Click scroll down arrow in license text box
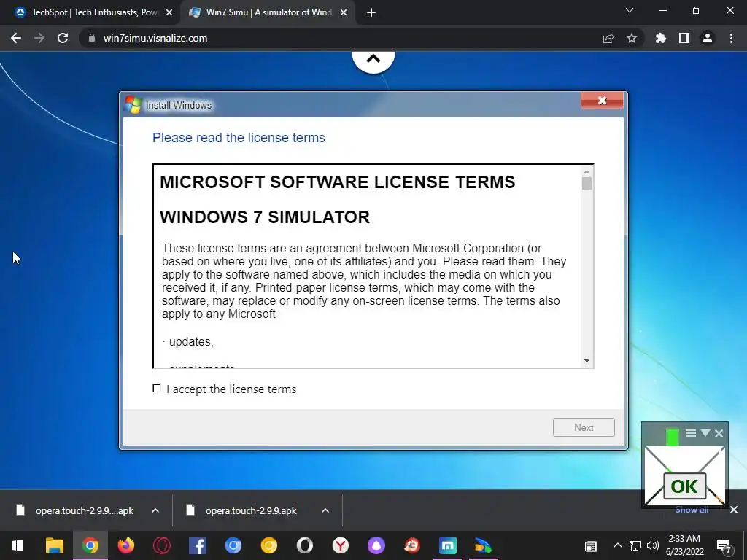 click(x=587, y=361)
